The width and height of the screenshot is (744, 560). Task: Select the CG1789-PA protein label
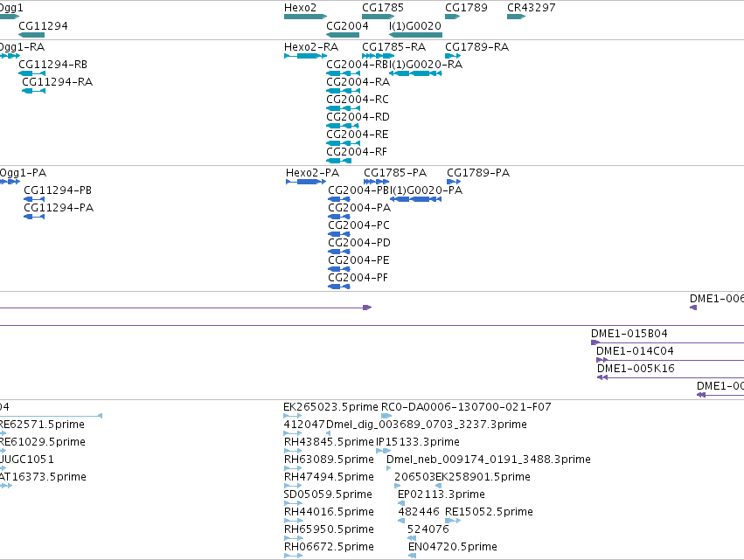coord(478,173)
